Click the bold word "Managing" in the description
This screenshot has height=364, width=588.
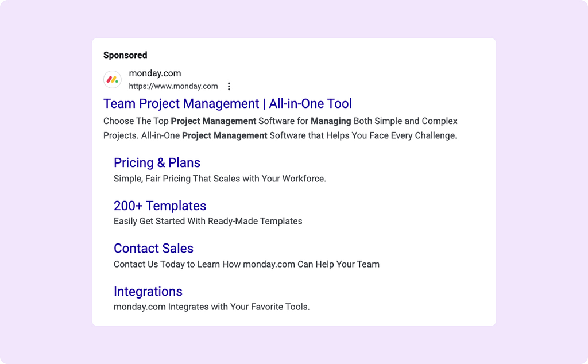(x=331, y=121)
